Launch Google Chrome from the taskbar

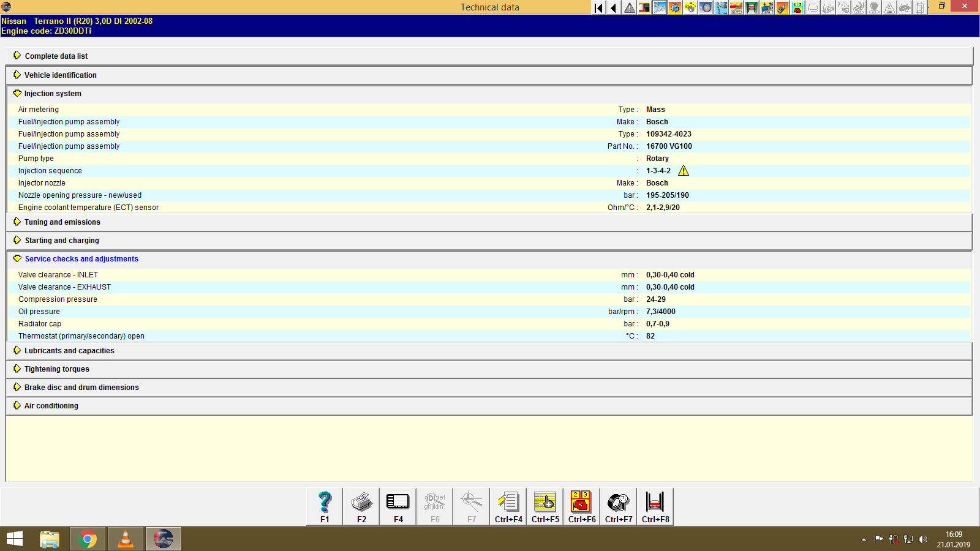click(x=87, y=539)
